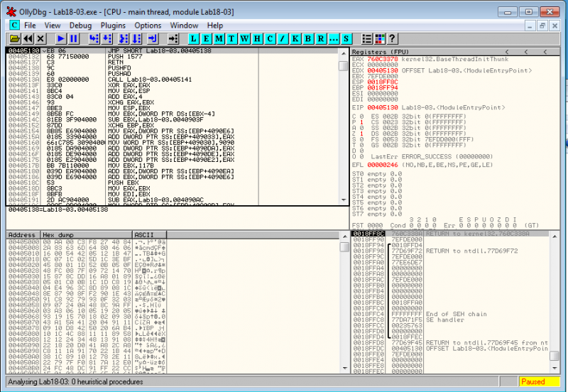Screen dimensions: 568x392
Task: Pause execution with the blue pause icon
Action: [74, 39]
